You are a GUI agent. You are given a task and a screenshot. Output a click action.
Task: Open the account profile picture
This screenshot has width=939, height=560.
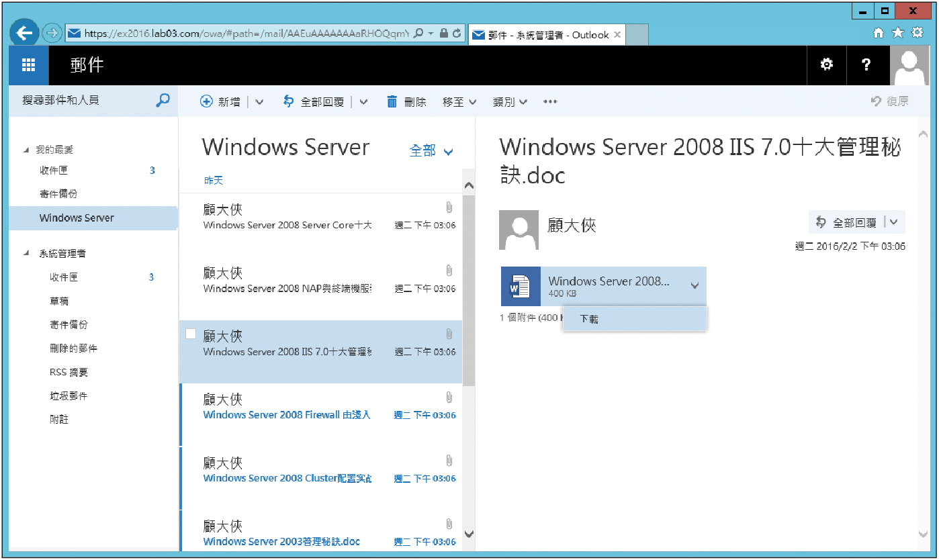(909, 65)
